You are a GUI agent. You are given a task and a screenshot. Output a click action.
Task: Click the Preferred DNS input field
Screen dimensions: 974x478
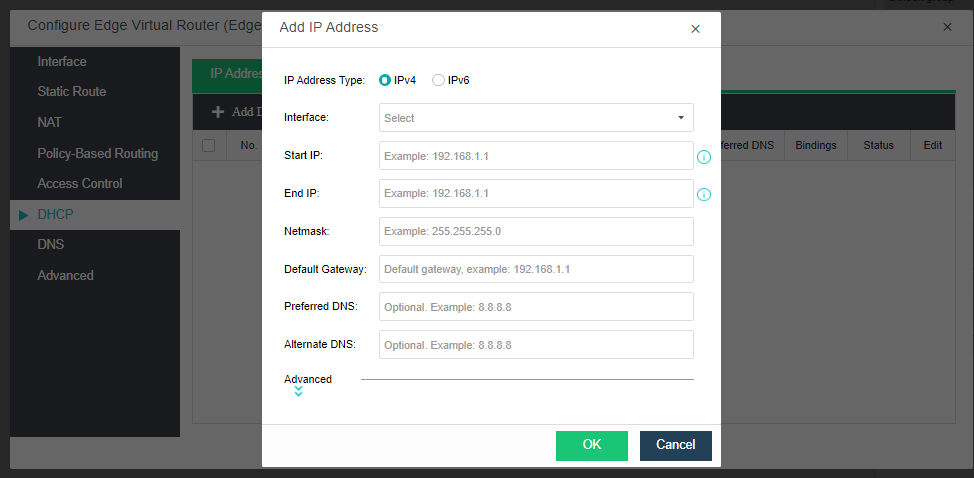pyautogui.click(x=536, y=307)
